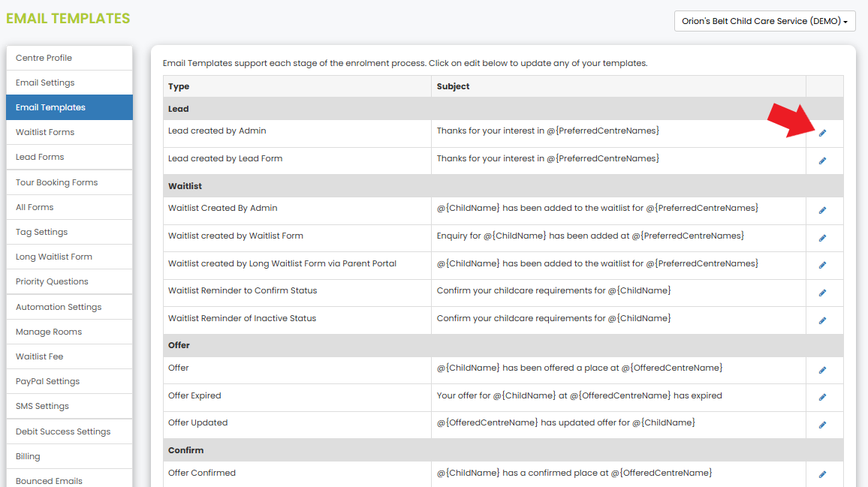Edit the Lead created by Lead Form template

tap(823, 160)
